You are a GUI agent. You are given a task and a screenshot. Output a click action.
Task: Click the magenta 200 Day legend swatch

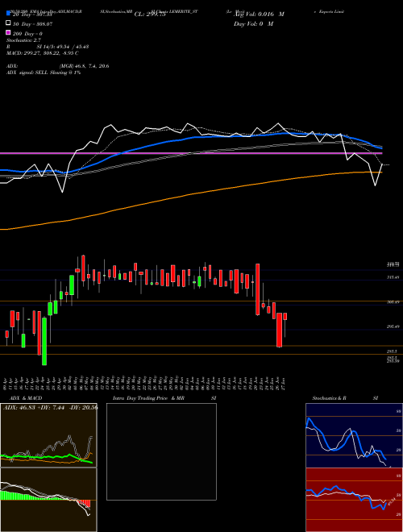pyautogui.click(x=8, y=33)
